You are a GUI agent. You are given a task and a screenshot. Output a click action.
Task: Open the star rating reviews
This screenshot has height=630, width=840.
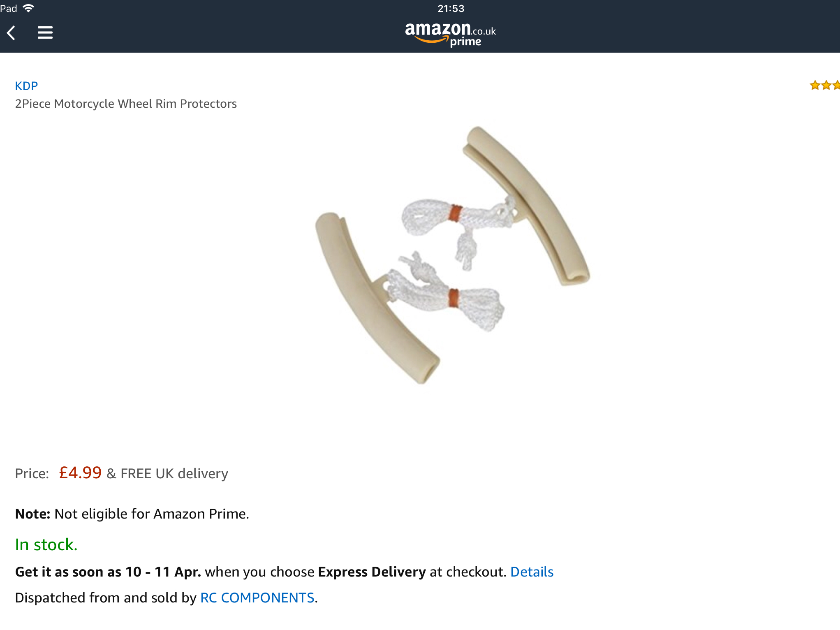pos(825,86)
